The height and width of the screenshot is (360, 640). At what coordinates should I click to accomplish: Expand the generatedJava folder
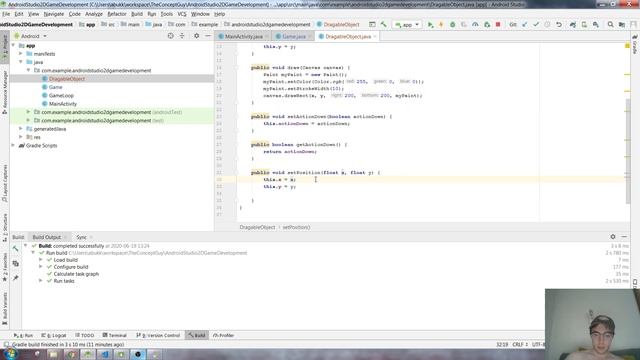point(21,129)
